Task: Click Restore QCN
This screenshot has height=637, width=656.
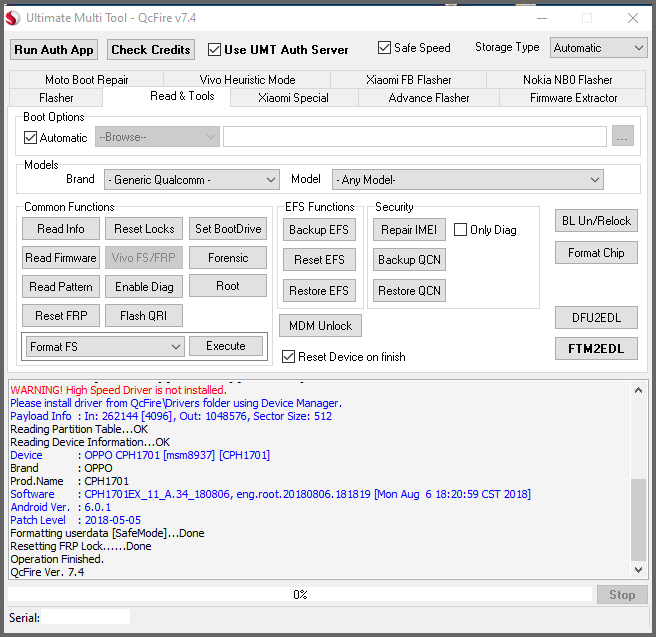Action: (x=409, y=291)
